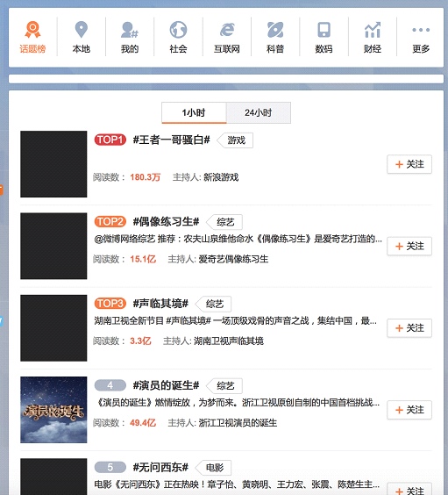Open the 话题榜 ribbon medal icon
Image resolution: width=448 pixels, height=495 pixels.
coord(32,29)
